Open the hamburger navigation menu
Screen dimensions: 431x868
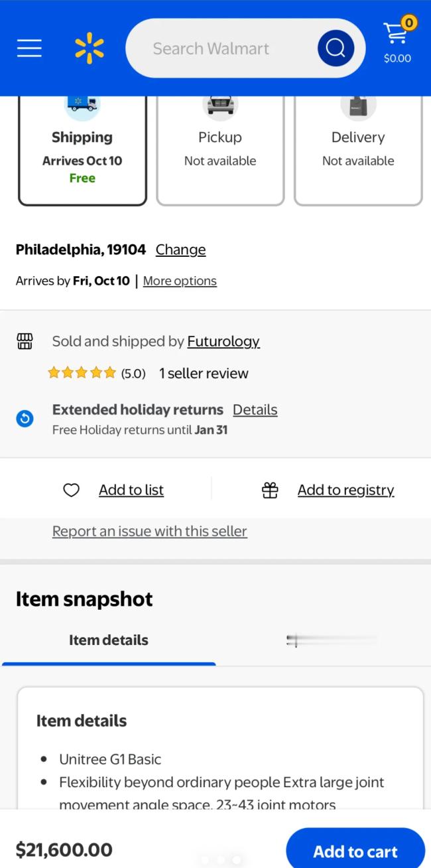coord(29,48)
